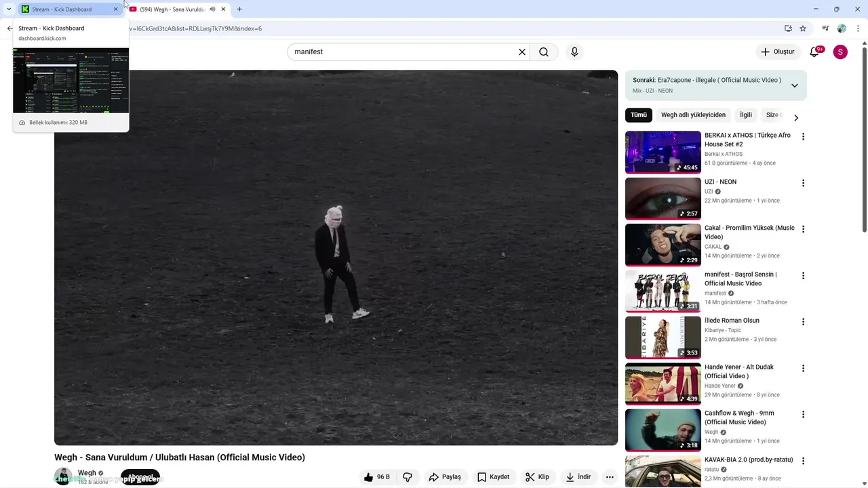The height and width of the screenshot is (488, 868).
Task: Click the Klip scissors button
Action: [537, 477]
